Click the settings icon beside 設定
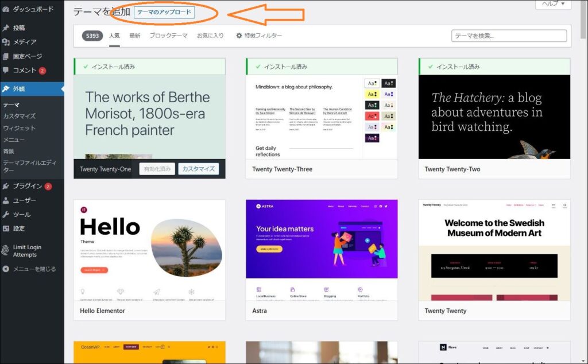588x364 pixels. click(6, 229)
